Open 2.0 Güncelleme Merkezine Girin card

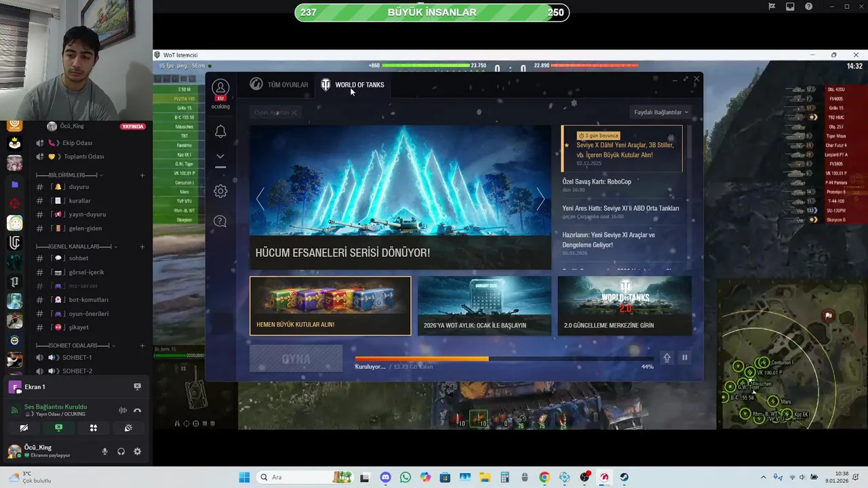click(x=625, y=306)
